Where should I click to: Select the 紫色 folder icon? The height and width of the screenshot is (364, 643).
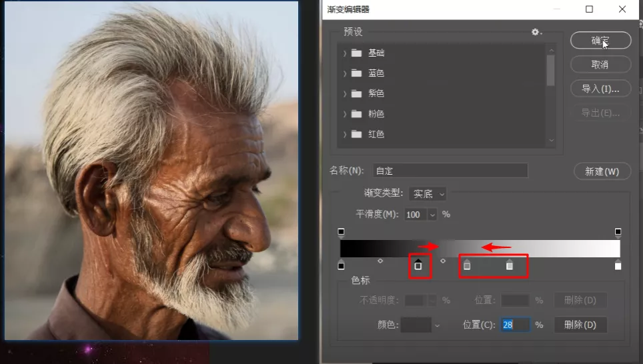(356, 93)
